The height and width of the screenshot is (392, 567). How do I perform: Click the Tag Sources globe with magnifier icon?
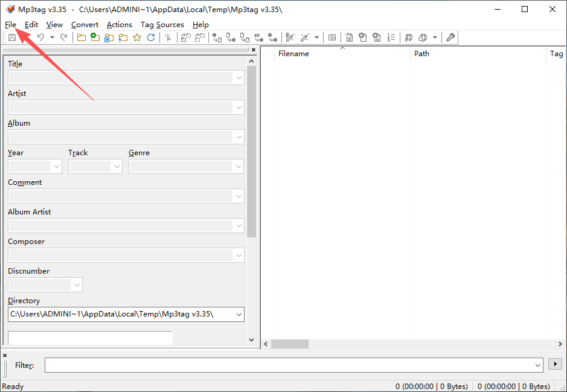(x=423, y=37)
